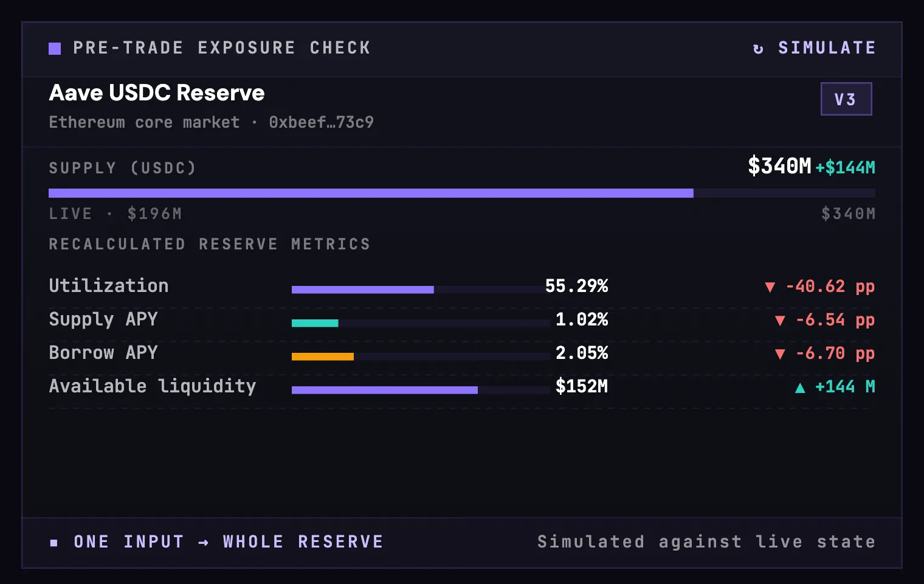Click the supply USDC progress slider bar

point(462,193)
